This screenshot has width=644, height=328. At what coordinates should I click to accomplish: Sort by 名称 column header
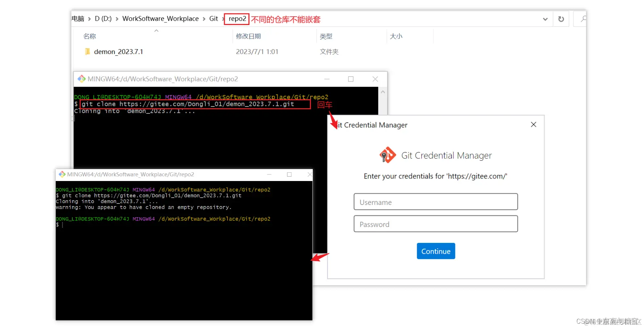(89, 36)
